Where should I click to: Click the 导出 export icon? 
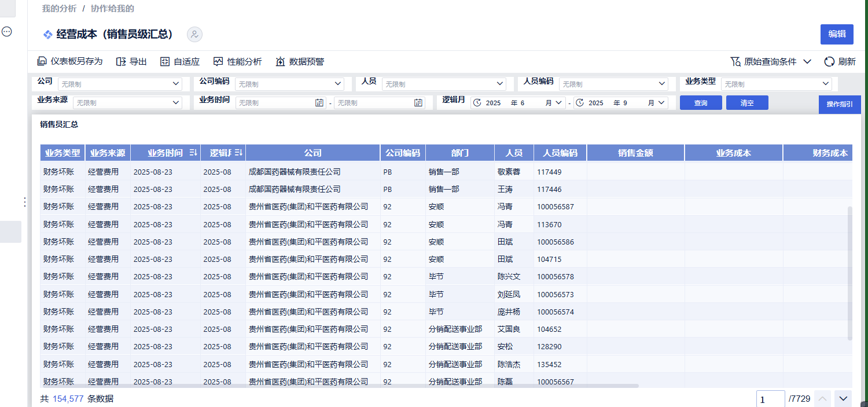coord(121,61)
